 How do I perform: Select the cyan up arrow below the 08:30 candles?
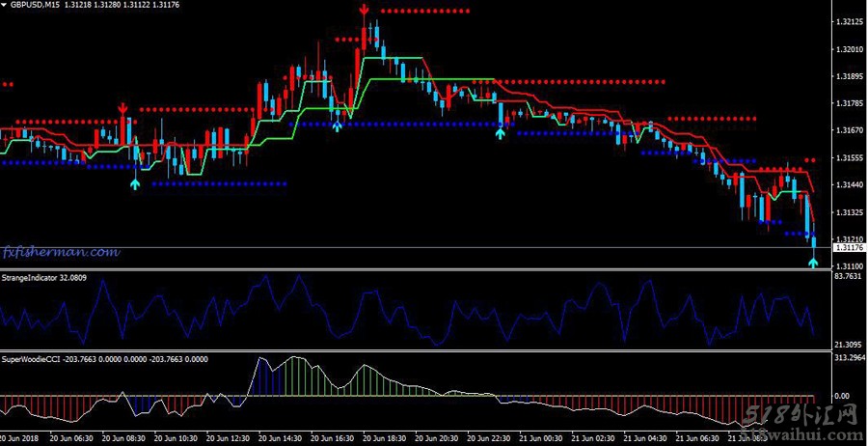[135, 184]
